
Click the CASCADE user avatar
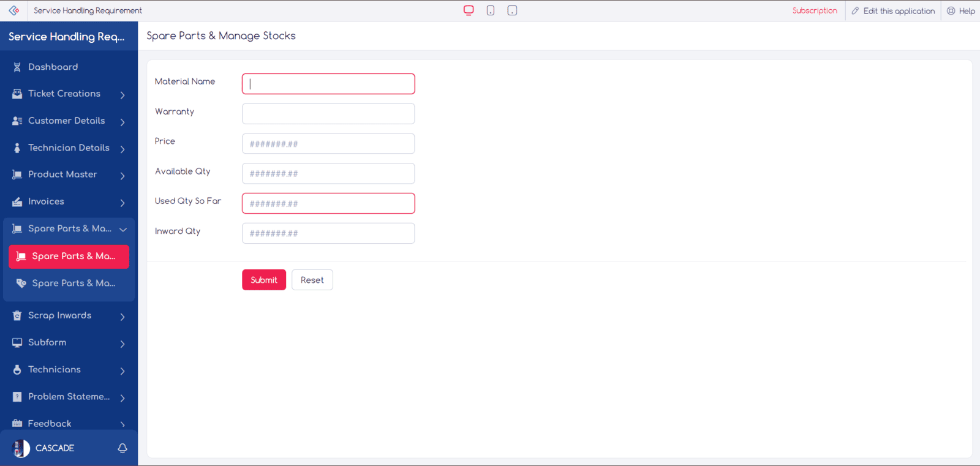(x=21, y=448)
